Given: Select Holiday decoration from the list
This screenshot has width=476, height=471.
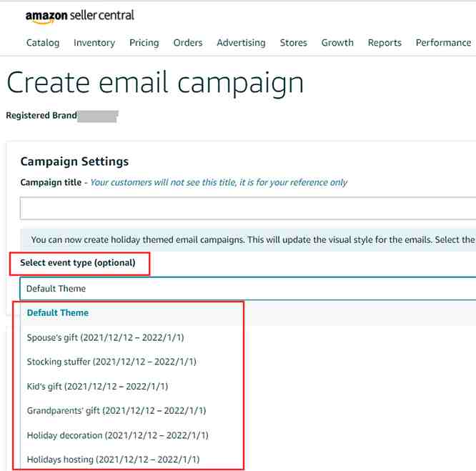Looking at the screenshot, I should [x=117, y=435].
